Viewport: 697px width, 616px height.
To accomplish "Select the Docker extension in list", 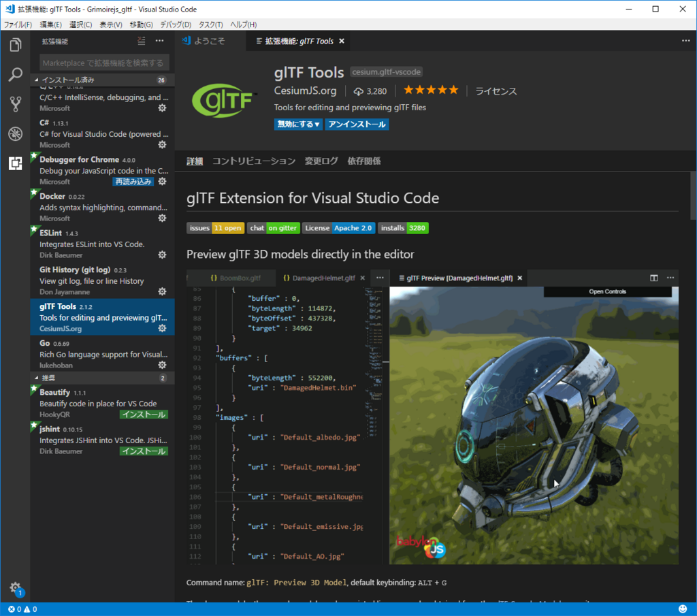I will (x=102, y=207).
